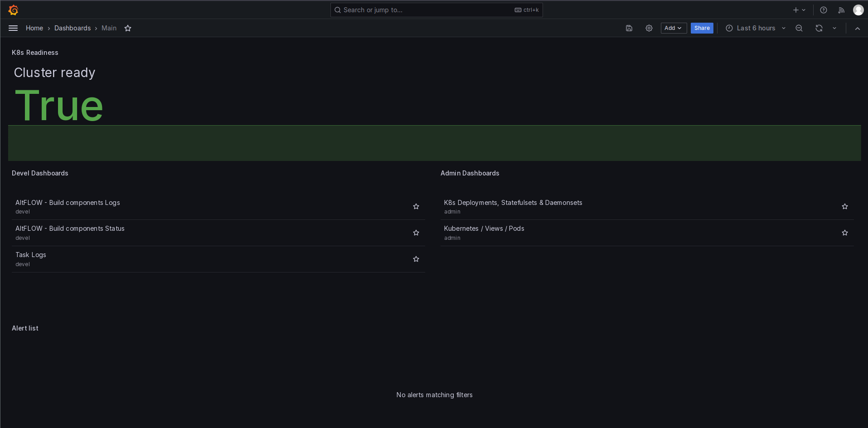
Task: Refresh the dashboard
Action: (x=819, y=28)
